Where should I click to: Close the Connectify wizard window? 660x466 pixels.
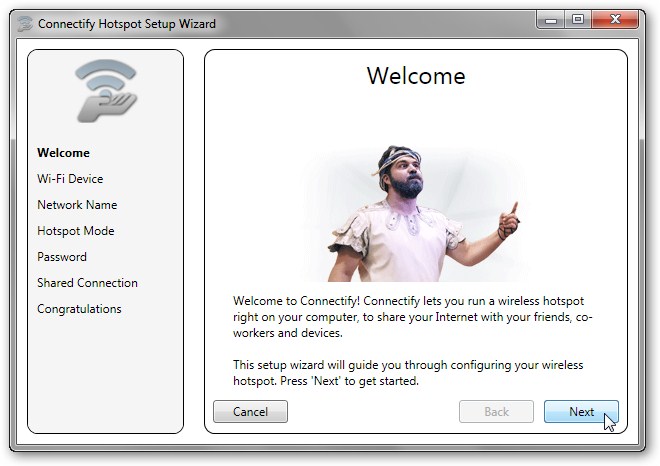point(615,19)
